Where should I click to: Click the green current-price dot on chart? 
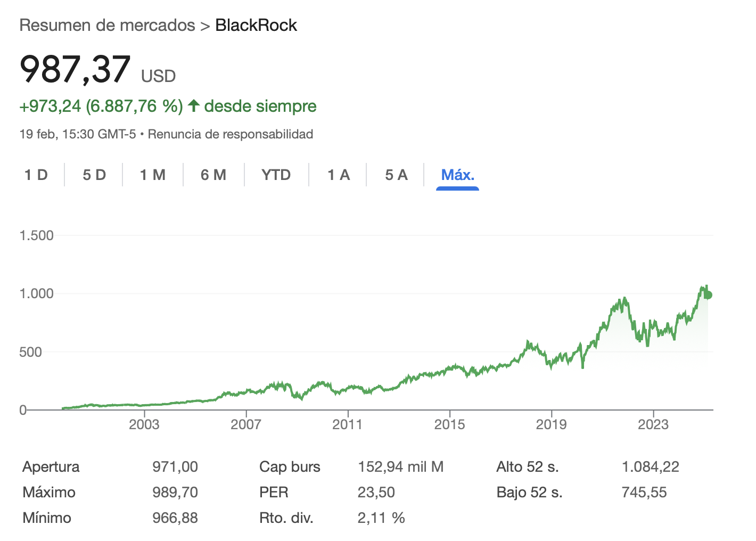click(708, 295)
